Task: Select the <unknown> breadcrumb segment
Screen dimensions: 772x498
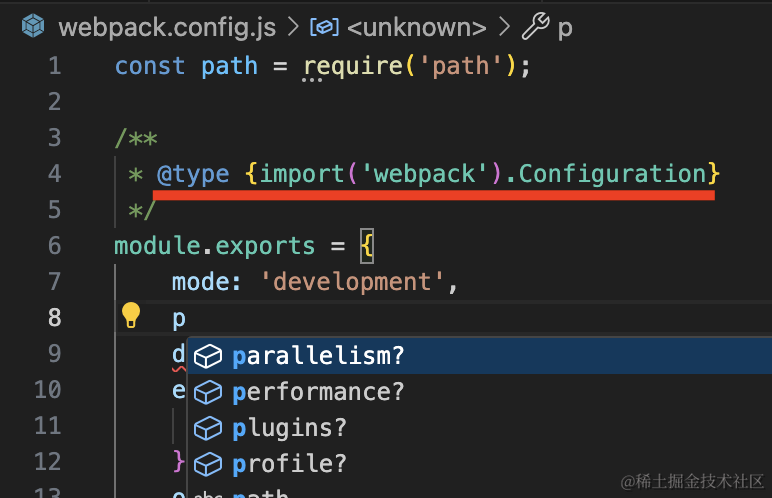Action: [417, 28]
